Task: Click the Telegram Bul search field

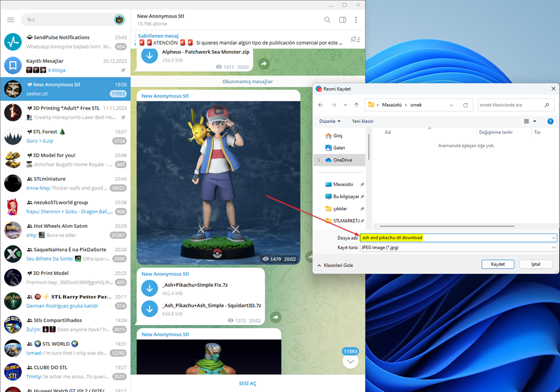Action: coord(68,20)
